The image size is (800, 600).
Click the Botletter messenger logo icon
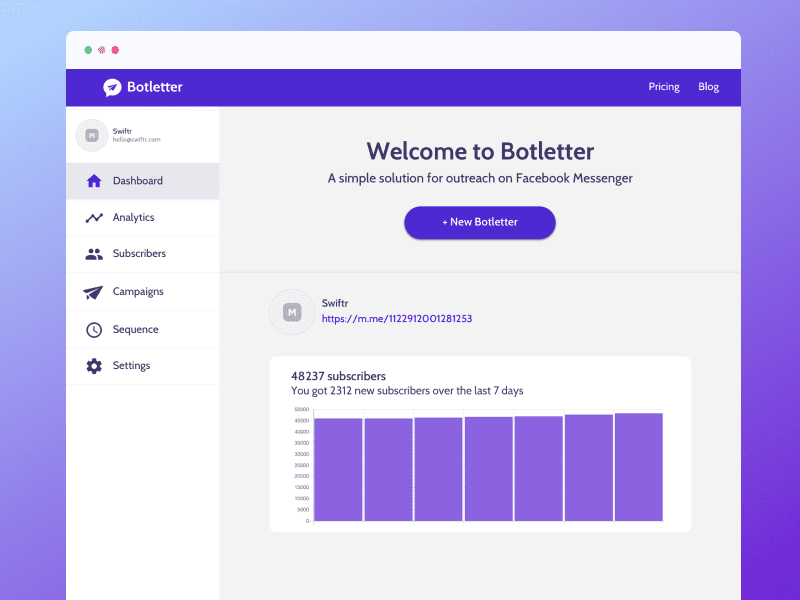[113, 87]
